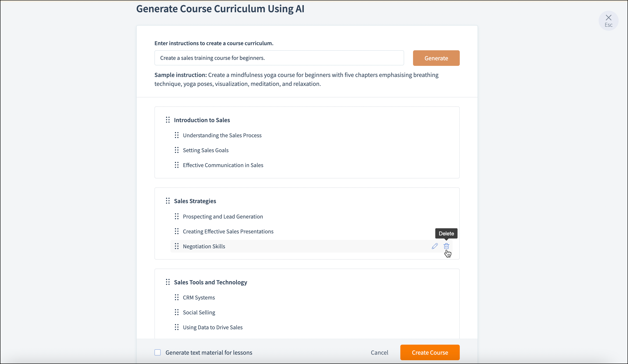Image resolution: width=628 pixels, height=364 pixels.
Task: Click the delete trash icon for Negotiation Skills
Action: [x=446, y=246]
